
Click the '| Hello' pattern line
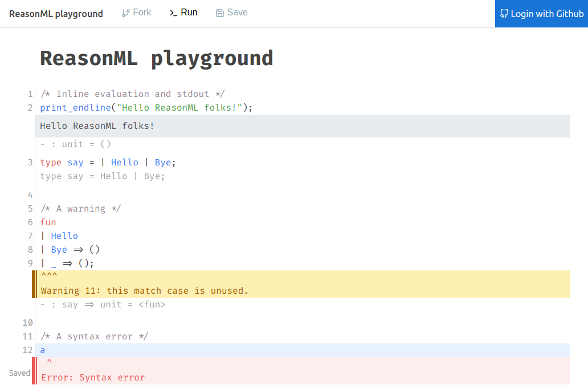tap(59, 236)
